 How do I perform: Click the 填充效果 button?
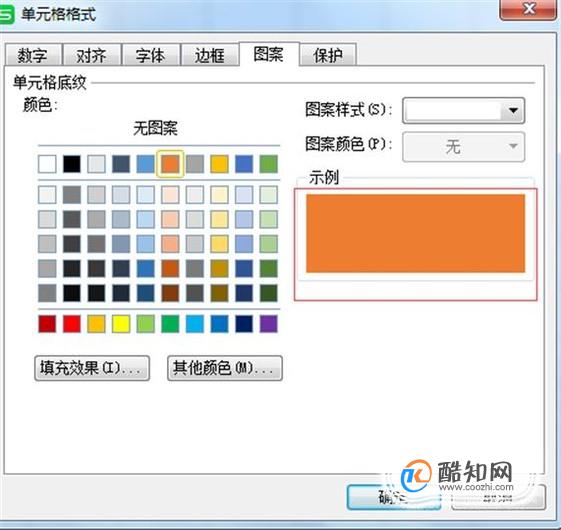tap(92, 368)
